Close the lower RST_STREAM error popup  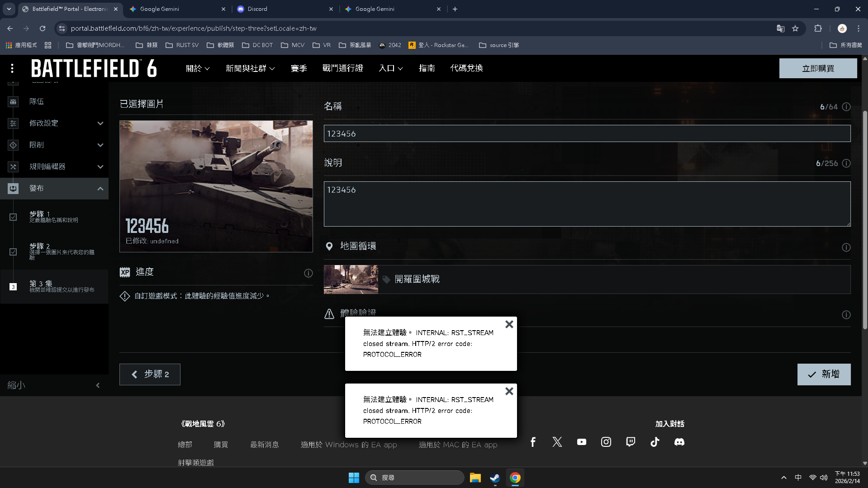click(x=509, y=391)
